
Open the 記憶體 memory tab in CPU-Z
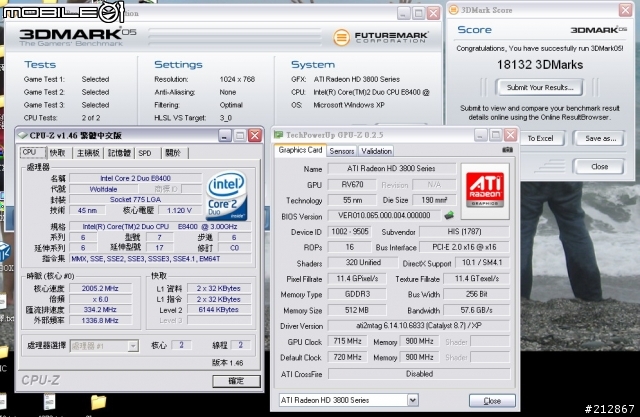119,153
